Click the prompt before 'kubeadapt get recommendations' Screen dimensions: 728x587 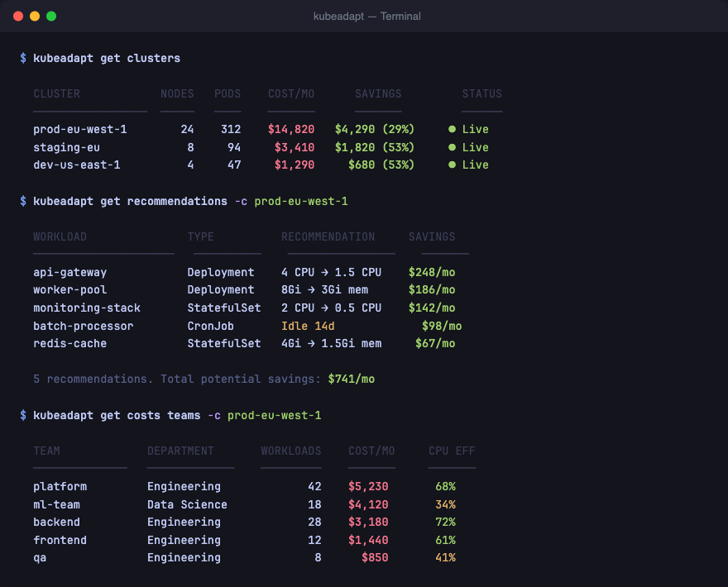point(22,201)
